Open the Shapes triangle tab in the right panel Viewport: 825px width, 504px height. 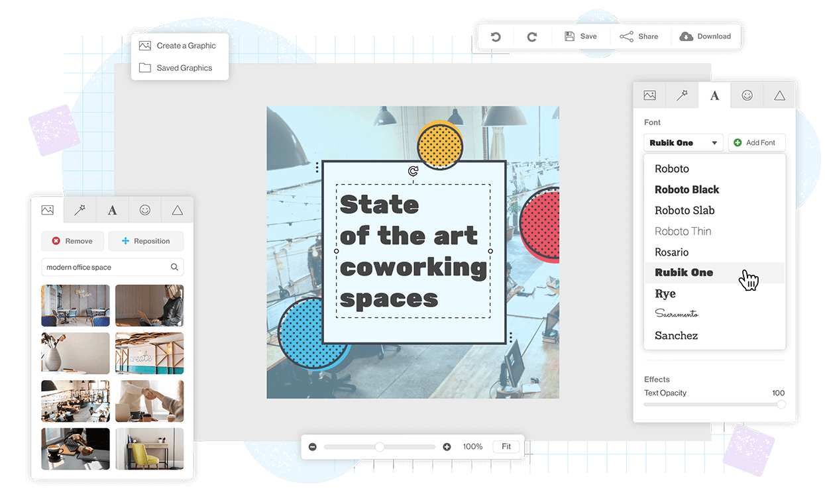(x=779, y=95)
